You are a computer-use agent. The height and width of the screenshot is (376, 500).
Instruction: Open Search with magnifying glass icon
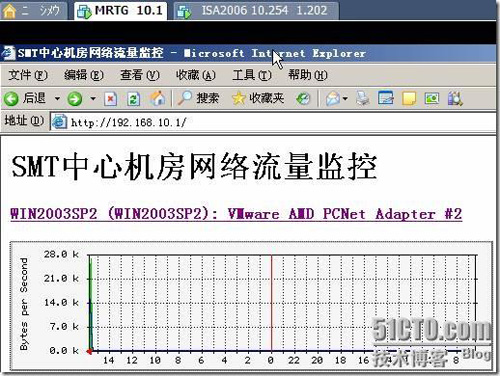click(184, 98)
